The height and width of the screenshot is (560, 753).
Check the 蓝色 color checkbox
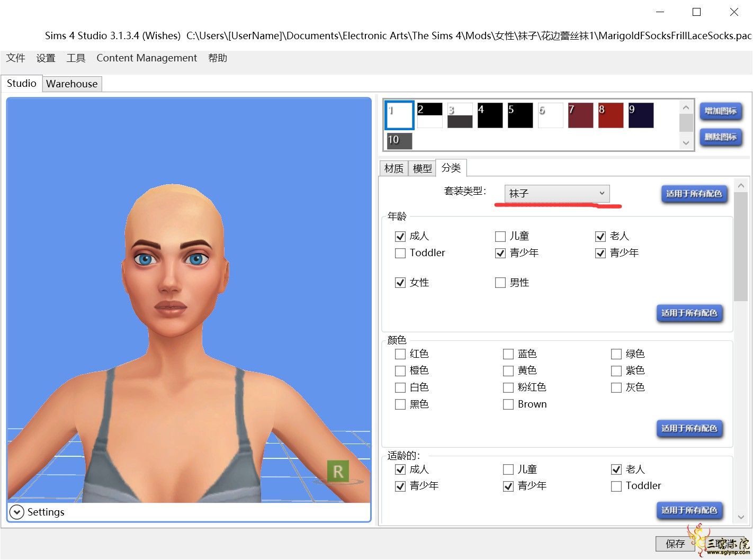[508, 354]
